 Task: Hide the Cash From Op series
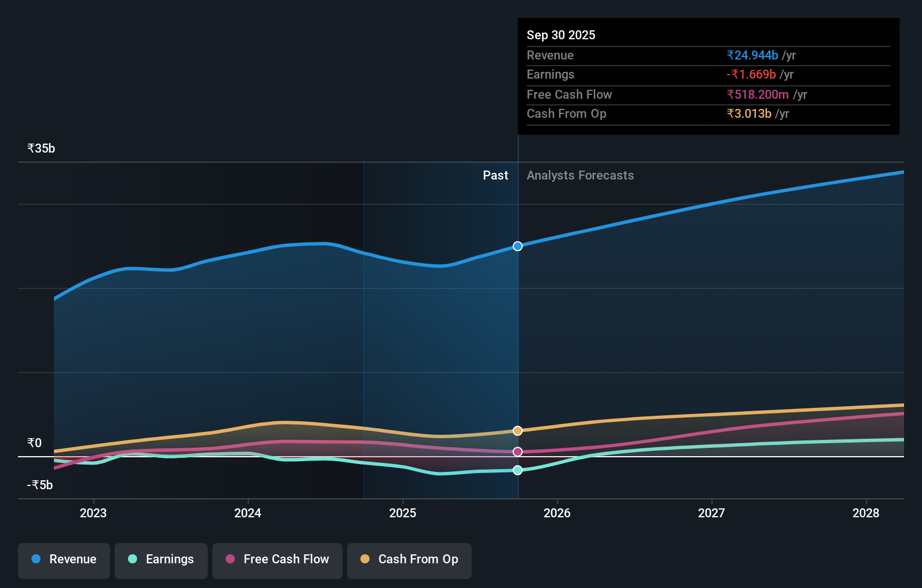409,561
